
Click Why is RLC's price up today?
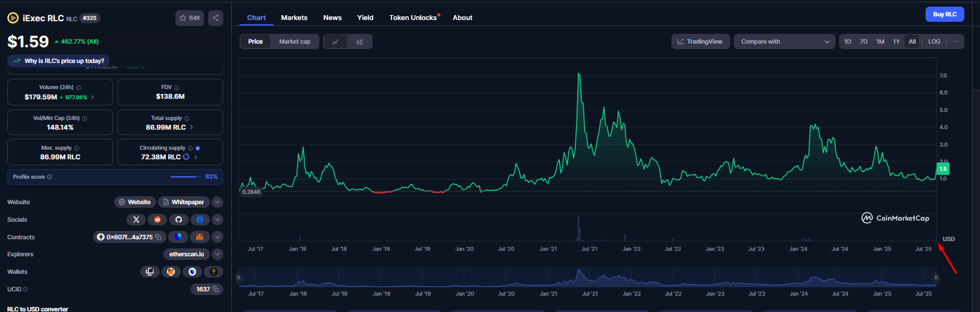pos(59,61)
